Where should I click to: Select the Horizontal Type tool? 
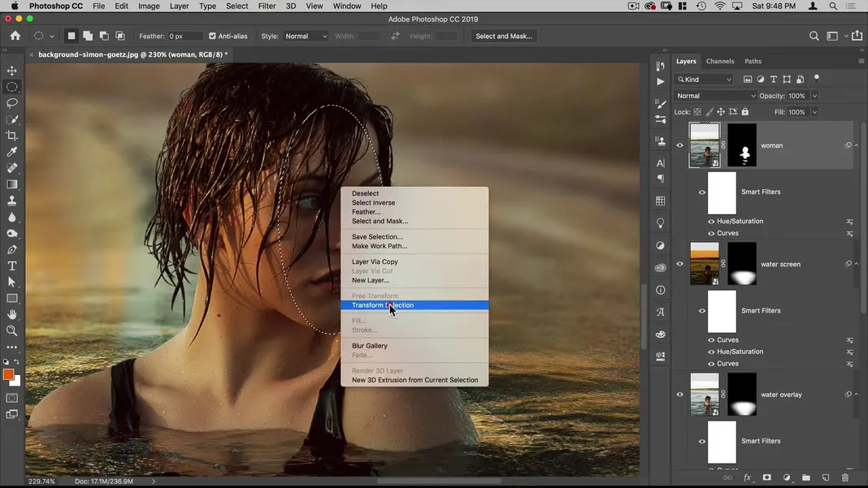[11, 266]
